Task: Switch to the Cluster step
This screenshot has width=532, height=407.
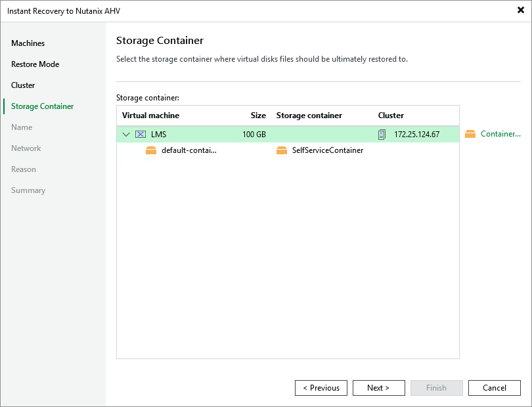Action: (x=23, y=85)
